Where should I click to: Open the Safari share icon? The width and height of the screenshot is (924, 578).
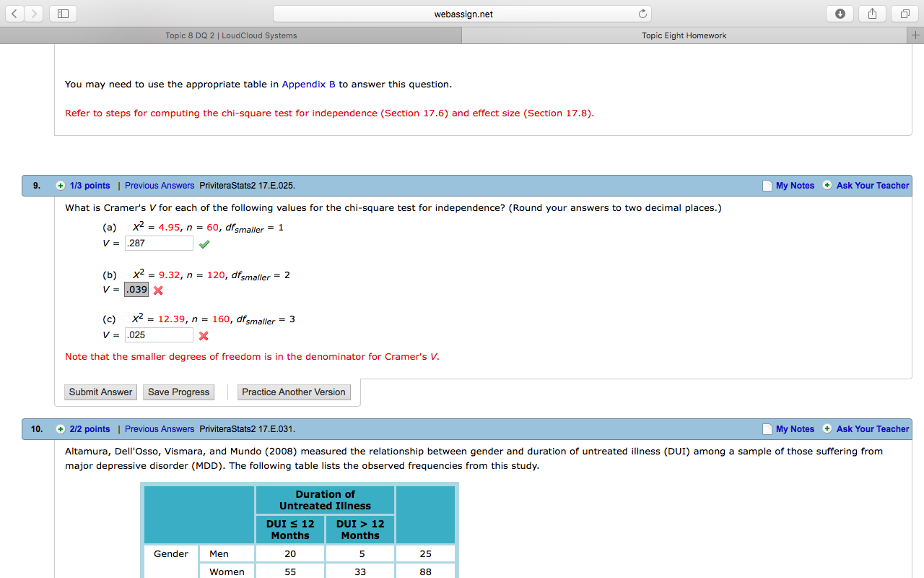[x=871, y=13]
